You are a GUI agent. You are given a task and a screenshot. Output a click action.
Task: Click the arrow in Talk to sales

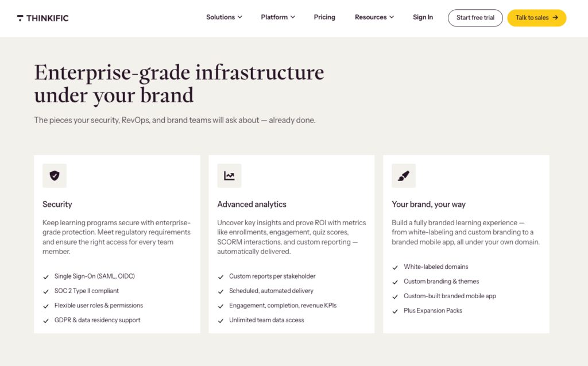pyautogui.click(x=555, y=18)
